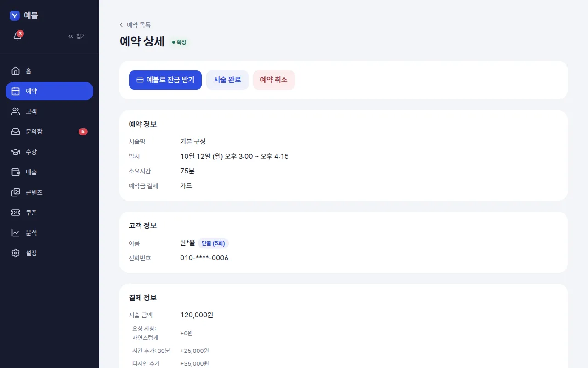Collapse the sidebar with 접기
This screenshot has width=588, height=368.
tap(77, 36)
